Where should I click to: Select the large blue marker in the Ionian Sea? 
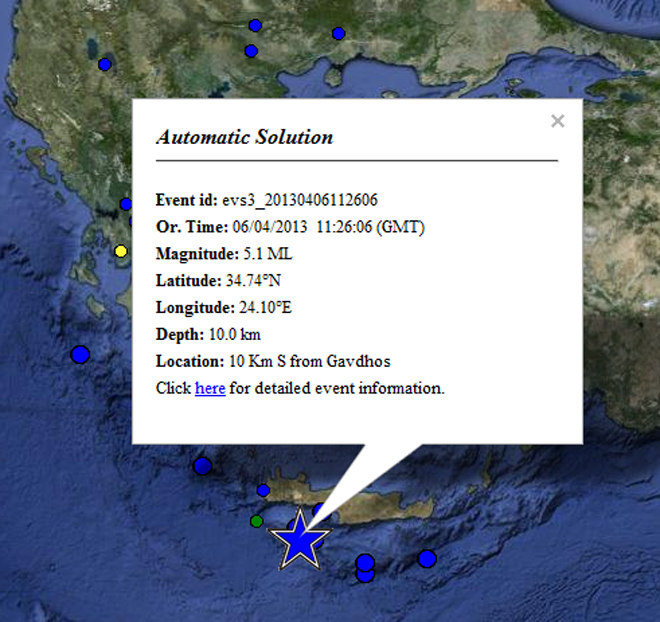point(81,354)
